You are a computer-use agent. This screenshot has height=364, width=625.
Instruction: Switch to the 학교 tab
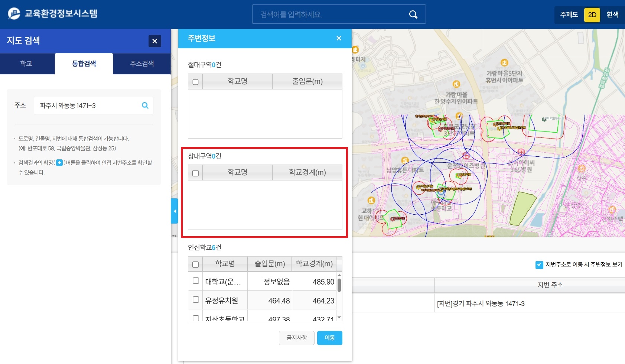pyautogui.click(x=26, y=64)
